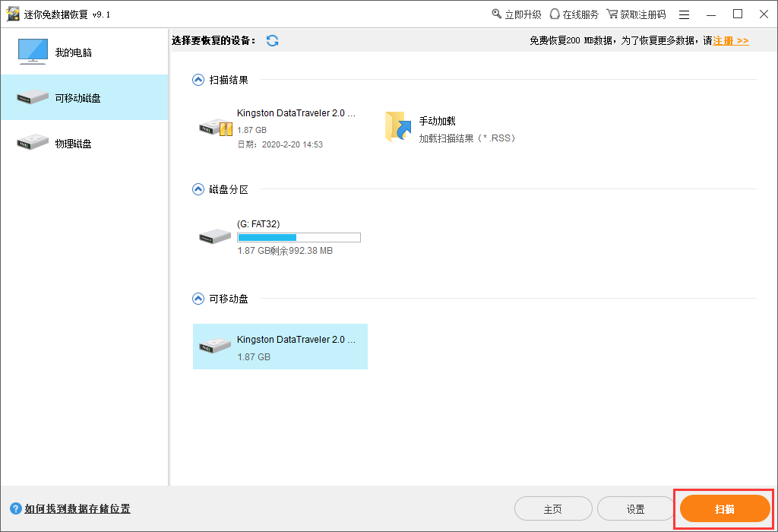Click the (G: FAT32) partition label

(x=258, y=223)
